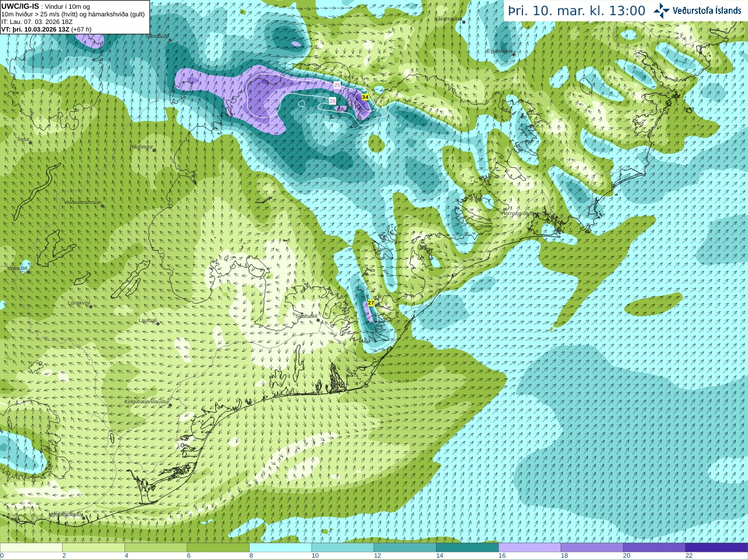Click the 'Hornafjarðarflugvöllur' place label
This screenshot has height=560, width=748.
click(526, 213)
